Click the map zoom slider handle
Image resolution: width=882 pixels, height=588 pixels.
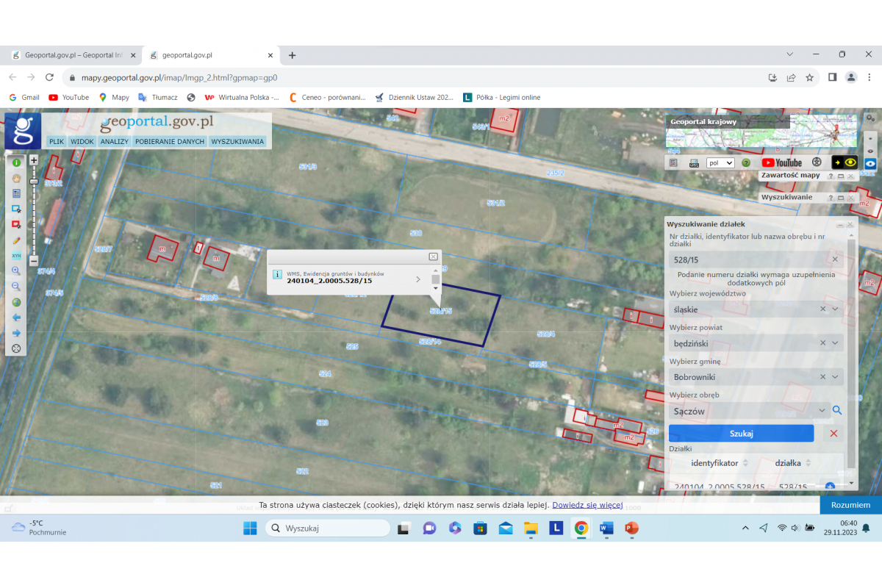click(x=34, y=181)
